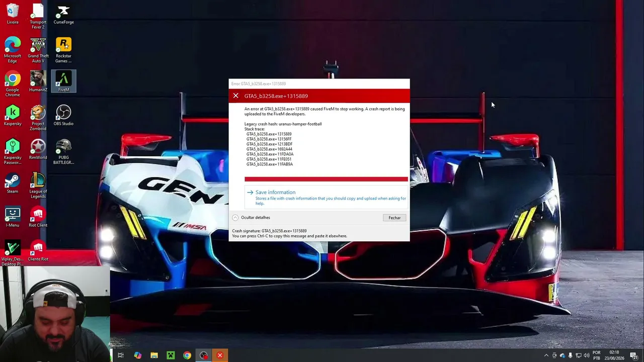Select League of Legends shortcut
This screenshot has height=362, width=644.
coord(38,186)
